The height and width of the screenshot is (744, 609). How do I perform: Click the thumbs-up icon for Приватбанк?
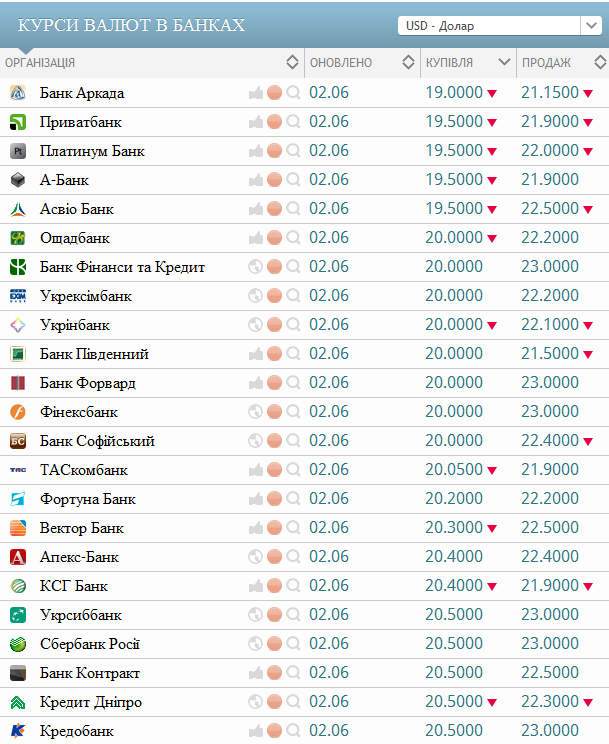click(256, 122)
